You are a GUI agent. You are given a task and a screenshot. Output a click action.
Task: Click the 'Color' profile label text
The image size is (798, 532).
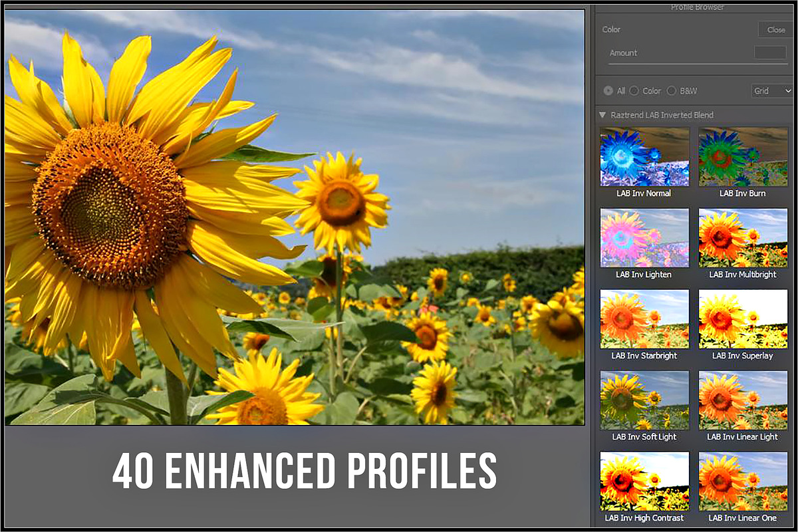point(611,29)
